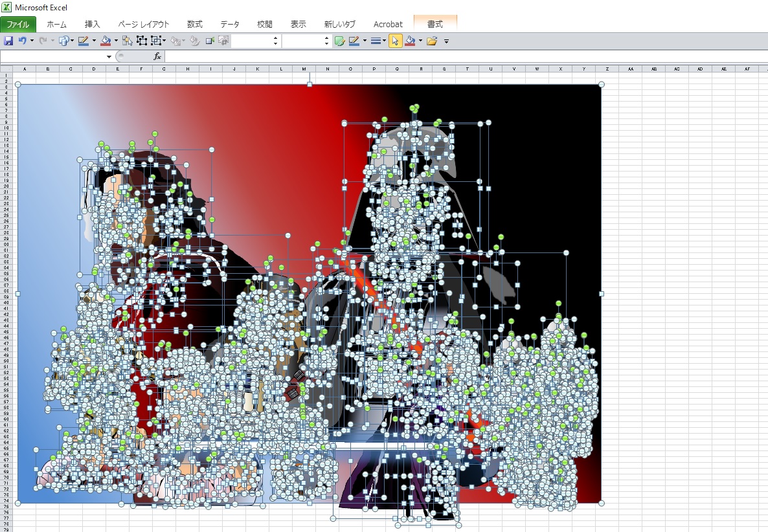Open the line weight dropdown arrow
The image size is (768, 532).
click(385, 41)
